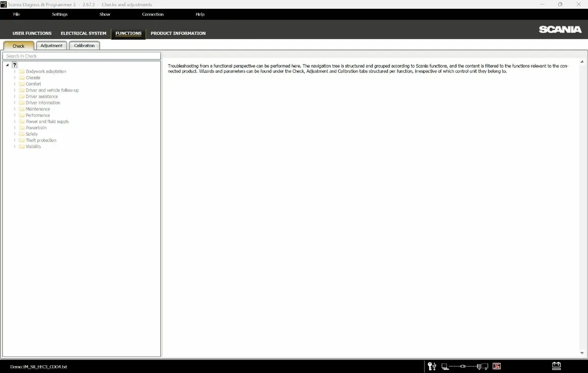Click the Search in Check field

tap(81, 56)
